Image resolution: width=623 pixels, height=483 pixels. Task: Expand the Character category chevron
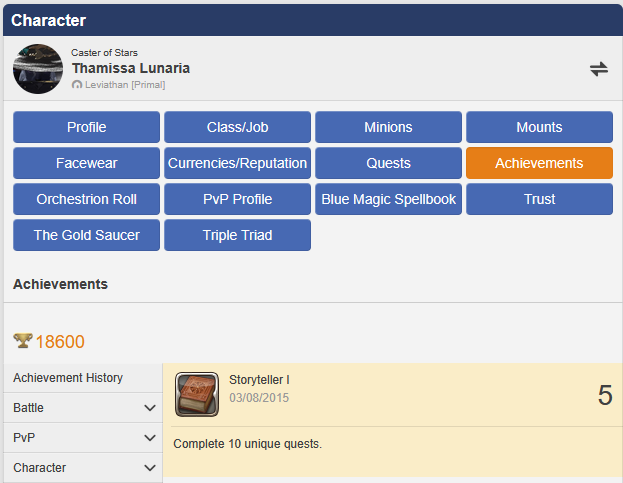coord(150,468)
